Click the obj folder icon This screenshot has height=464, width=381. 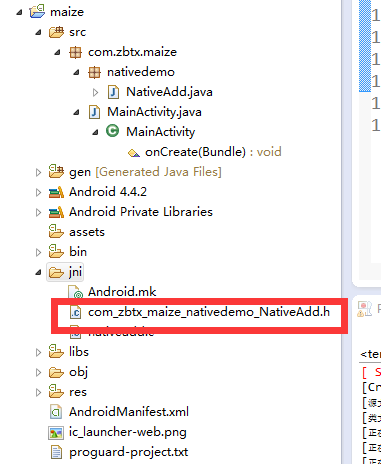point(56,373)
